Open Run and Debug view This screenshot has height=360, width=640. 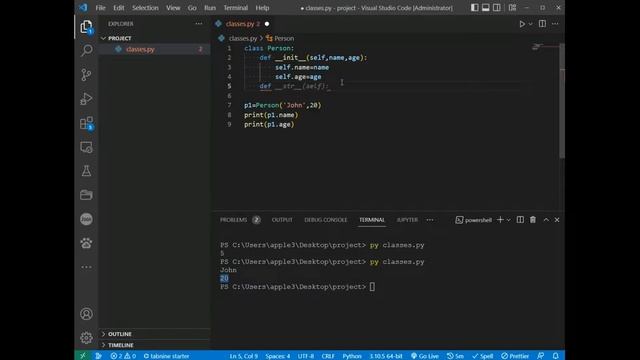tap(86, 99)
